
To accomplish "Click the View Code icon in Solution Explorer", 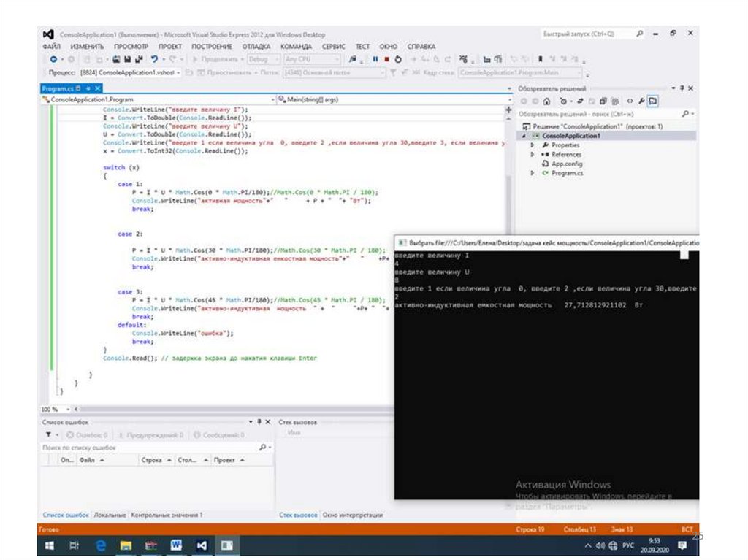I will (630, 101).
